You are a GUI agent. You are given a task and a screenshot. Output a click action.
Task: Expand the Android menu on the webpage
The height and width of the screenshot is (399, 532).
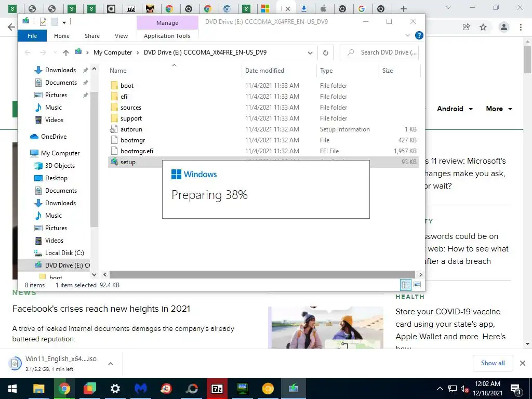(x=455, y=109)
